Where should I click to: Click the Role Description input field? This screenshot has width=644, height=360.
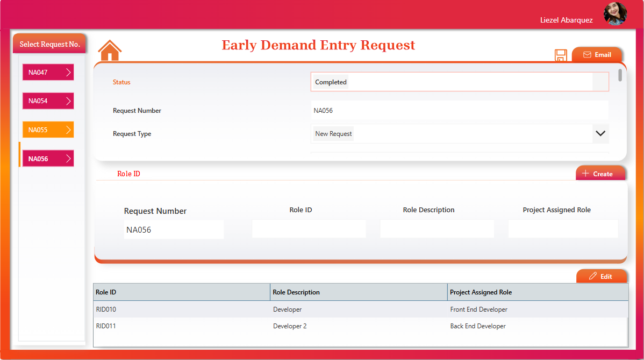click(437, 229)
